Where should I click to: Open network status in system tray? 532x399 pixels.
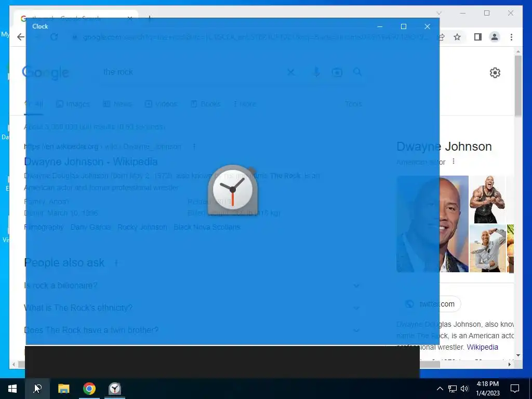453,389
